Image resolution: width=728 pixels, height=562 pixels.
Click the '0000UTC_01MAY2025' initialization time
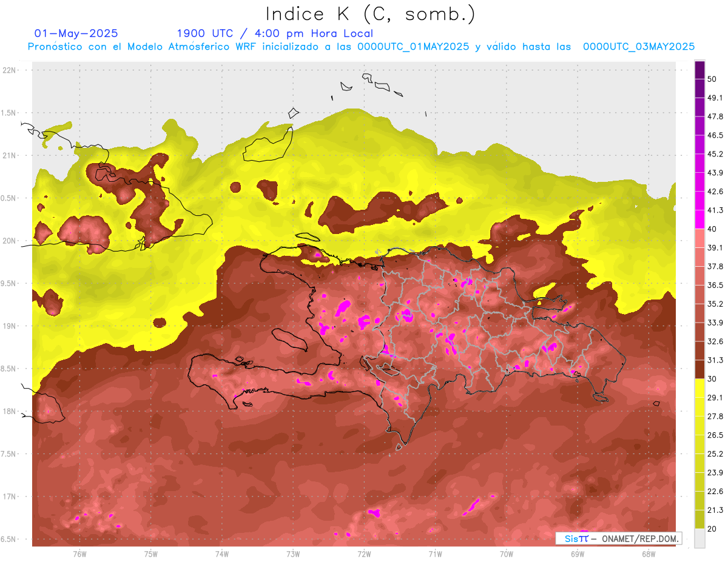(x=413, y=46)
